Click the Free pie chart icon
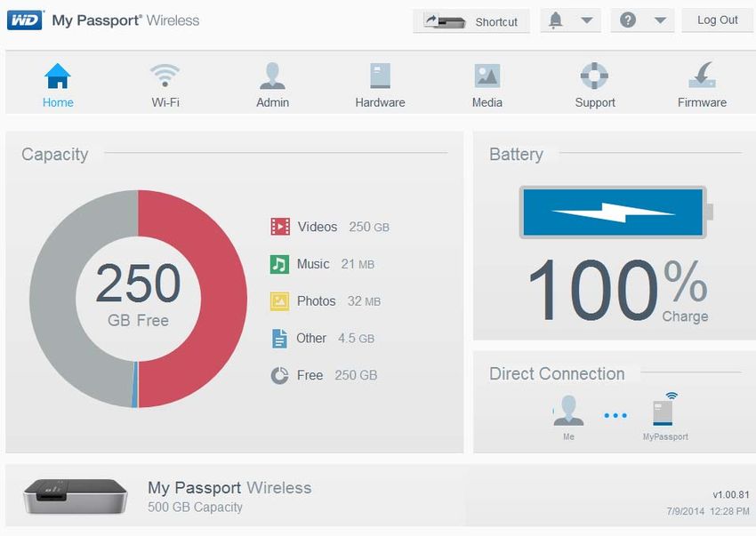 [x=279, y=375]
